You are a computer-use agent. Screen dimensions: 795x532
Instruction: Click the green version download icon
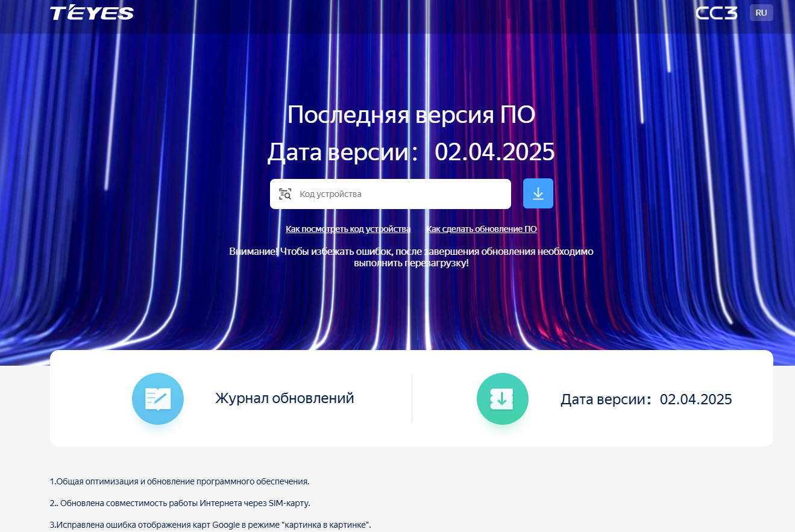[x=503, y=399]
